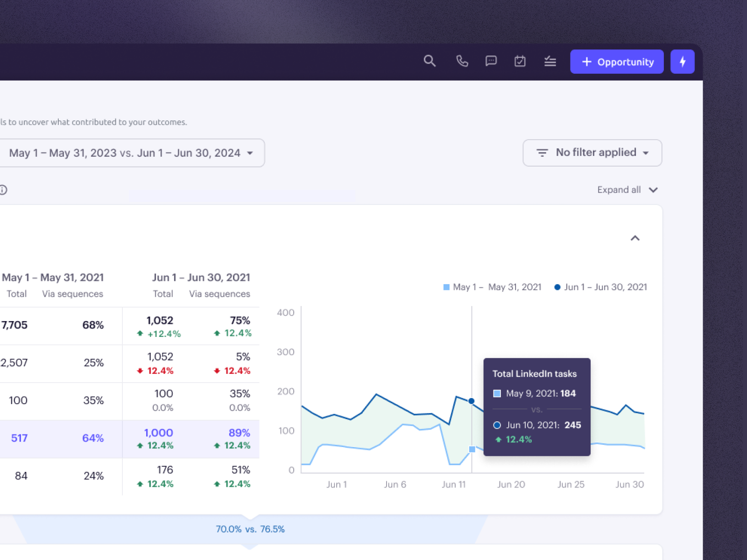The width and height of the screenshot is (747, 560).
Task: Click the 70.0% vs. 76.5% link
Action: pyautogui.click(x=250, y=529)
